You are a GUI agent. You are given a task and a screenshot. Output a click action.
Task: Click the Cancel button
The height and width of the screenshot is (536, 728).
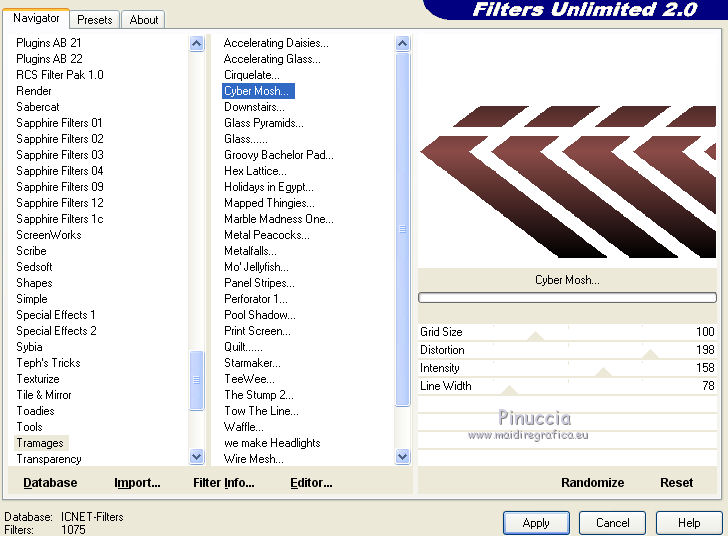point(612,523)
